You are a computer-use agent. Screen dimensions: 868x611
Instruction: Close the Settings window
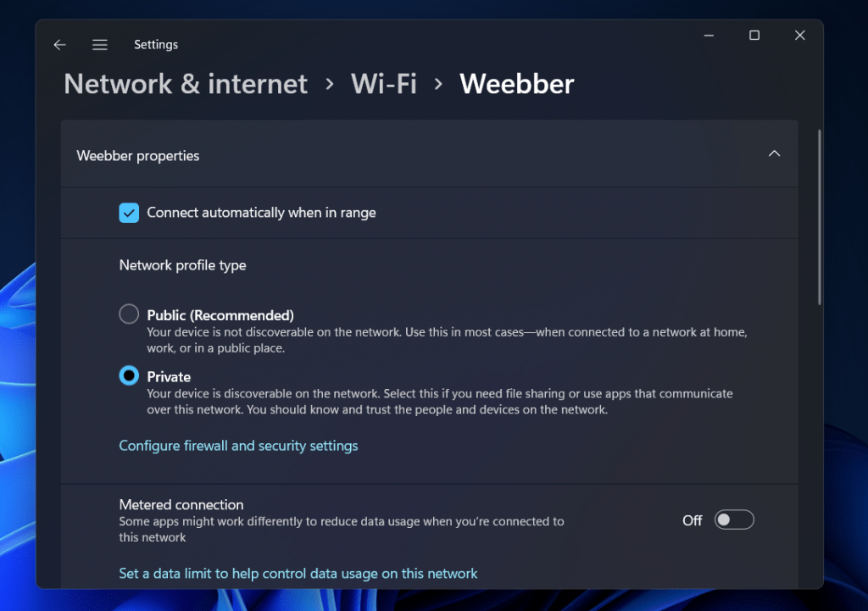pos(799,35)
